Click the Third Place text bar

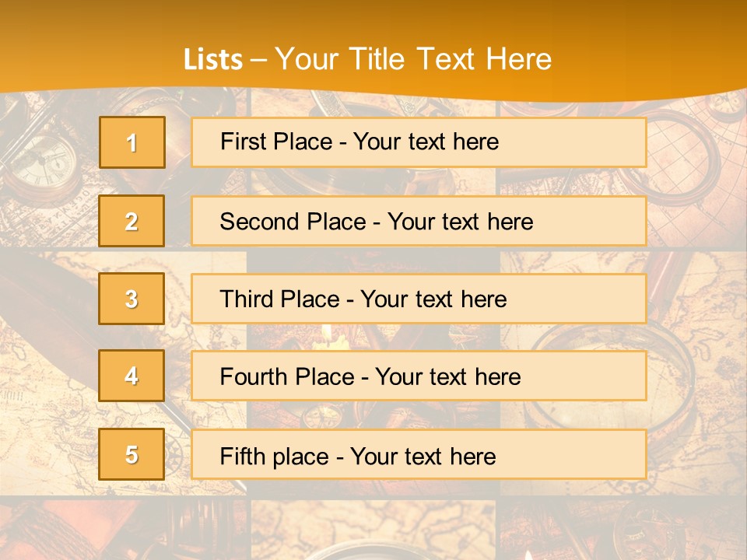point(419,299)
